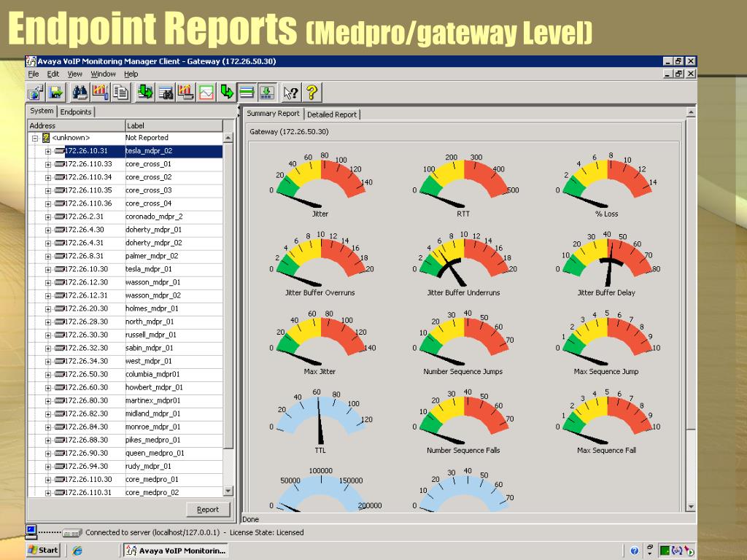This screenshot has height=560, width=747.
Task: Expand the 172.26.94.30 rudy_mdpr_01 node
Action: tap(48, 467)
